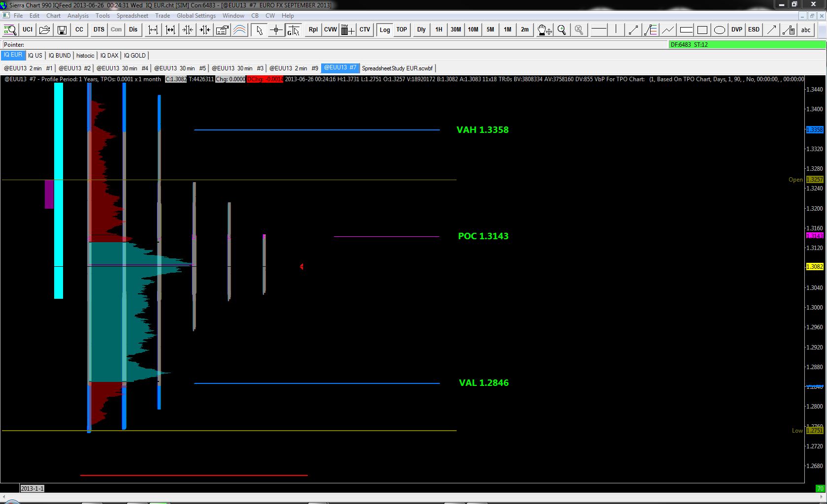Select the arrow drawing tool
The image size is (827, 504).
click(x=772, y=30)
